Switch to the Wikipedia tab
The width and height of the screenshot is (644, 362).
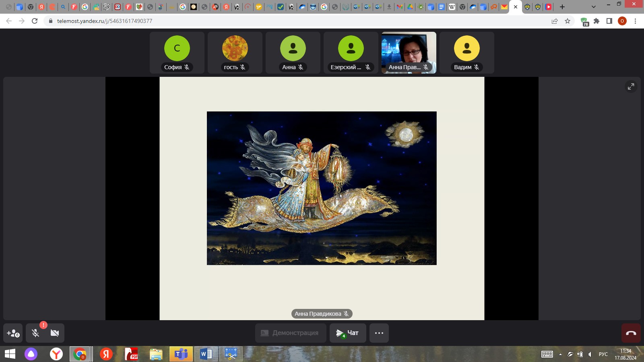(x=452, y=7)
